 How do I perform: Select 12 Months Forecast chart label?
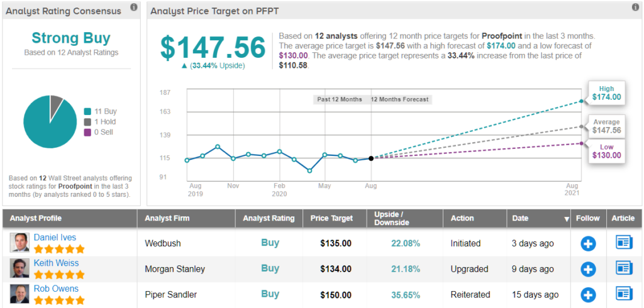pos(399,99)
